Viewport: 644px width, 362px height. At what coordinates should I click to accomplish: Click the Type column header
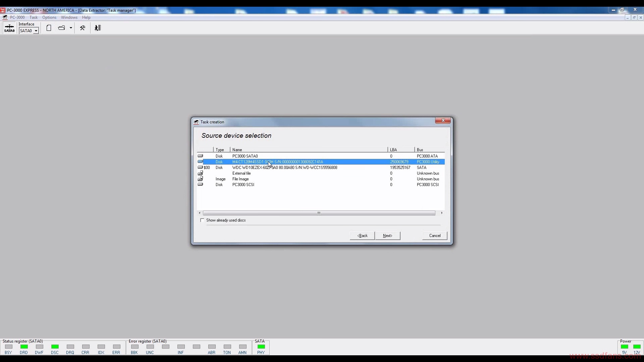(222, 150)
